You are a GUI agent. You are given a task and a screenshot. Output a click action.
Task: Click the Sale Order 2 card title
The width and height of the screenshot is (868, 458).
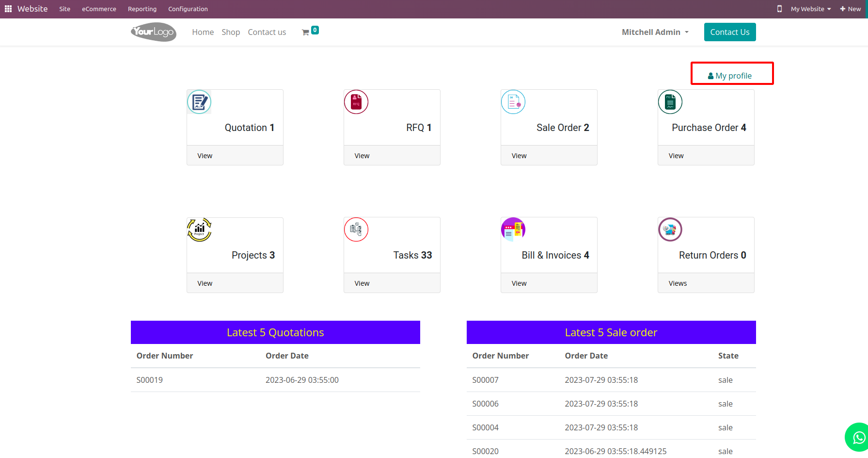coord(563,128)
